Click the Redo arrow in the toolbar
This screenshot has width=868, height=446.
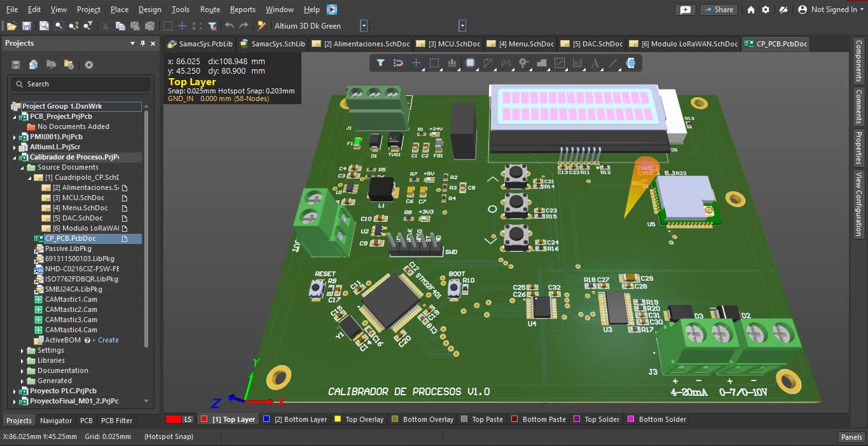click(245, 26)
